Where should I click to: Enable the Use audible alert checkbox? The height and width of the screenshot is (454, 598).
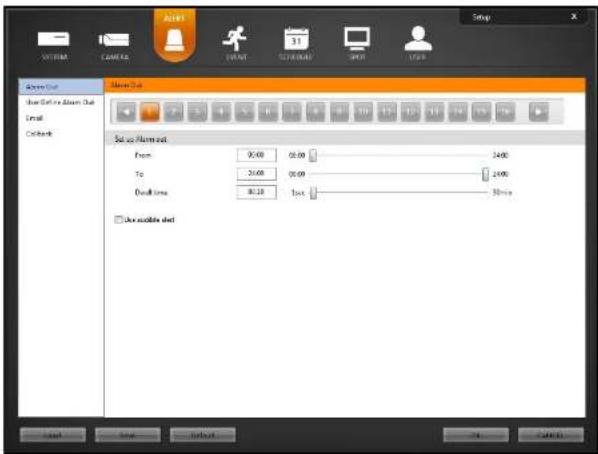pos(118,219)
